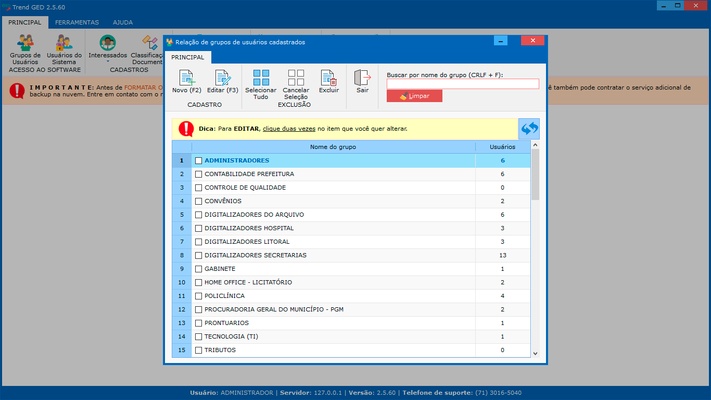Open the AJUDA tab
Image resolution: width=711 pixels, height=400 pixels.
pos(122,21)
